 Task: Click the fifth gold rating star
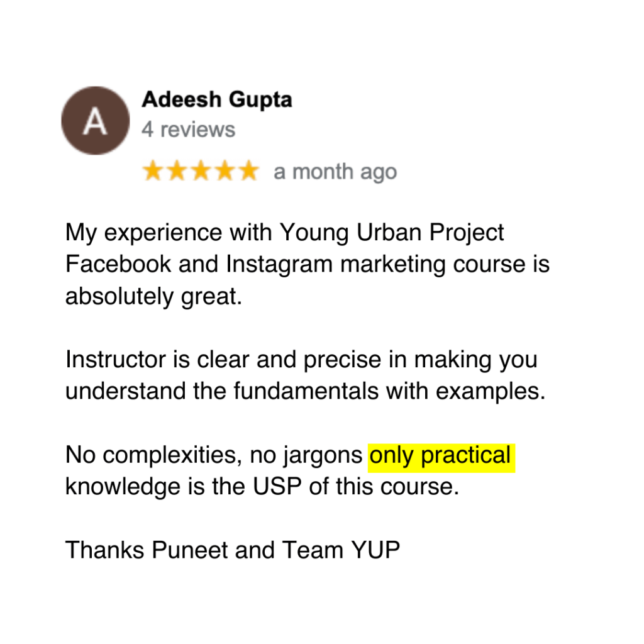click(x=248, y=171)
